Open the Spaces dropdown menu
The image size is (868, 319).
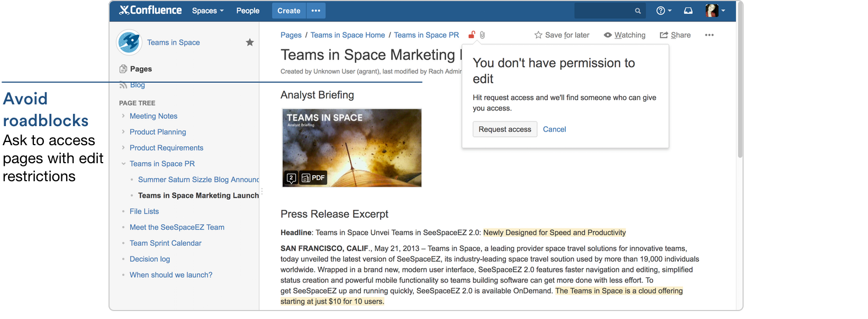pyautogui.click(x=208, y=11)
